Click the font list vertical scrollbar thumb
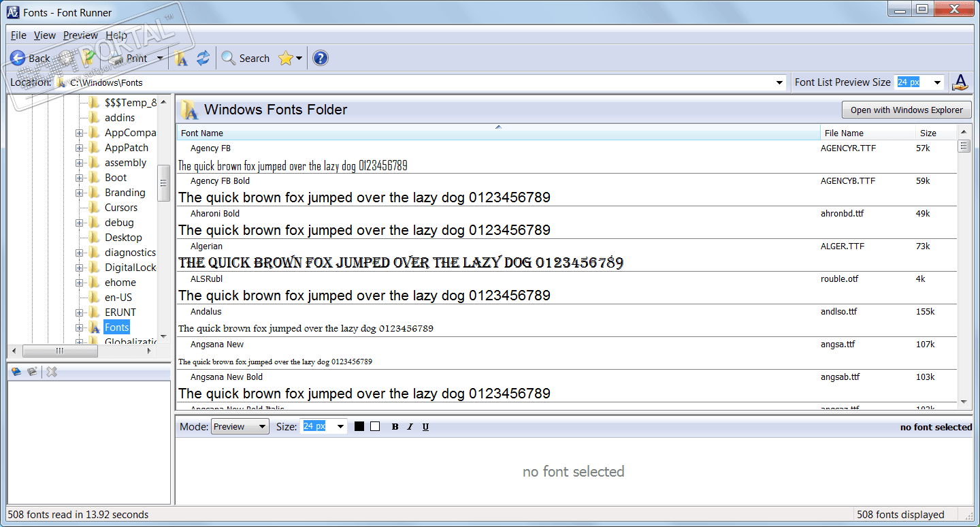 (964, 146)
